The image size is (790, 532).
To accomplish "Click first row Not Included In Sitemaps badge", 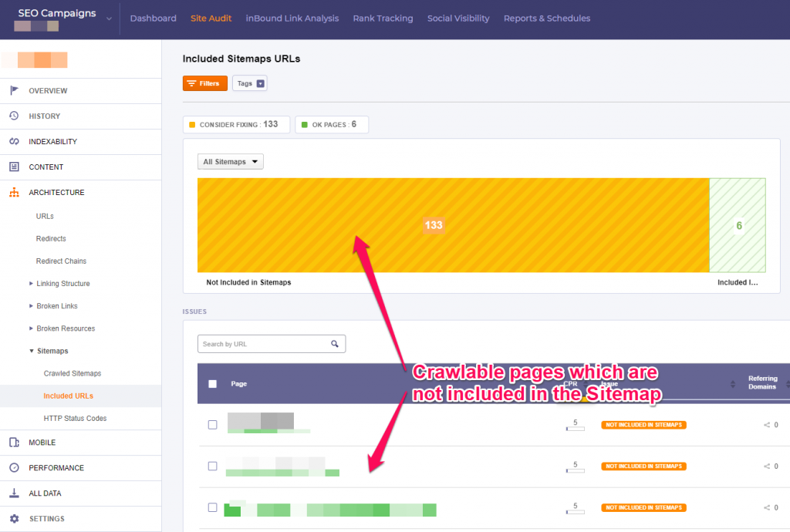I will 643,425.
